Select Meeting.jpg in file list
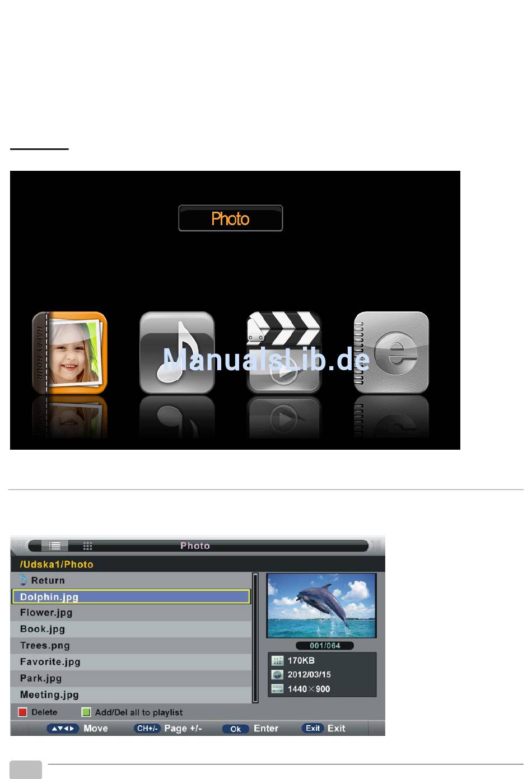This screenshot has width=532, height=779. pyautogui.click(x=130, y=694)
